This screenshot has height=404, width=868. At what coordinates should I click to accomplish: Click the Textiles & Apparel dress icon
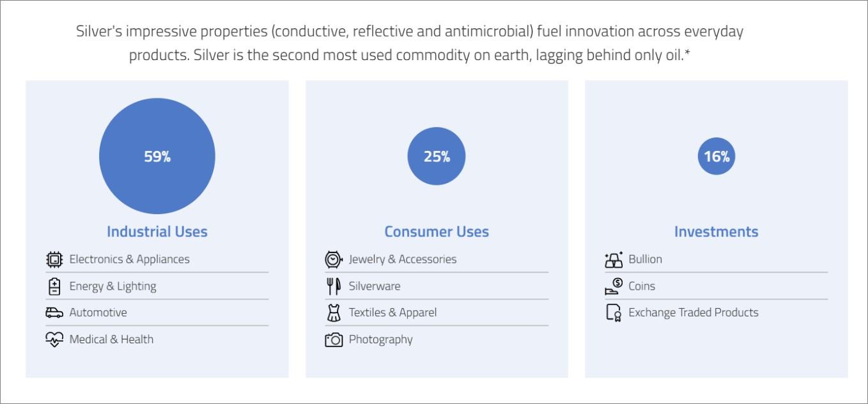(x=334, y=313)
